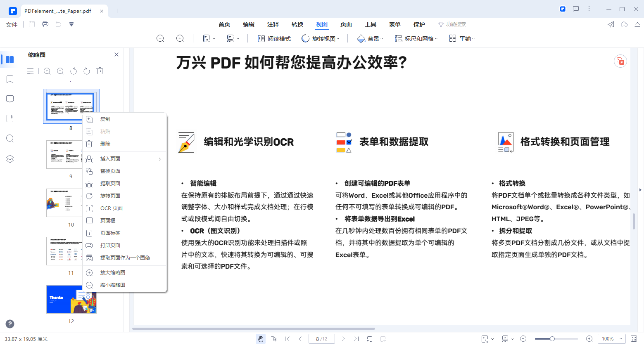The height and width of the screenshot is (345, 644).
Task: Select OCR 页面 in context menu
Action: point(111,208)
